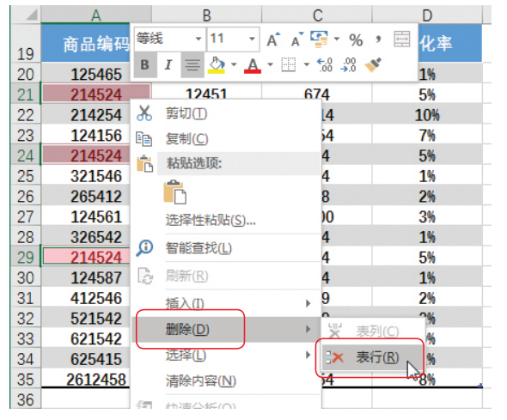Open accounting format dropdown arrow

coord(337,40)
